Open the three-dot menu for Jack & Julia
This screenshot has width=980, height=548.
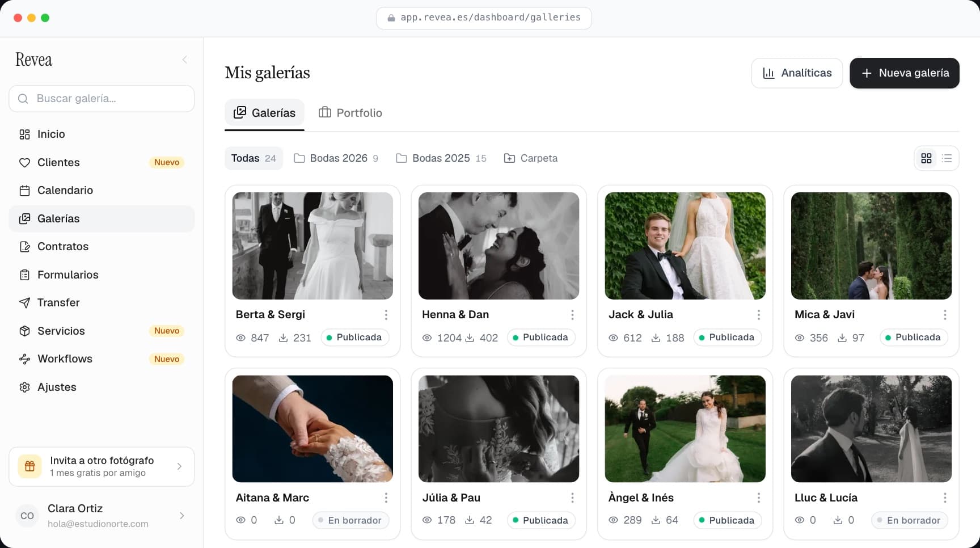click(758, 315)
